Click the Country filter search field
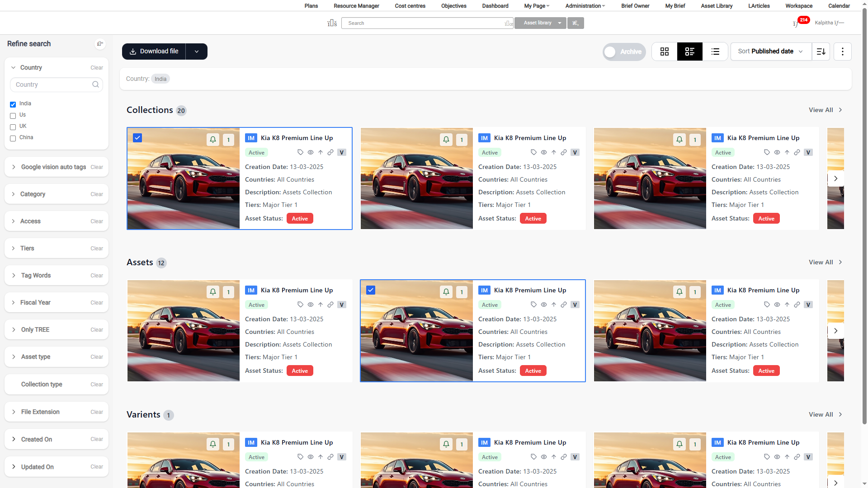 click(57, 84)
